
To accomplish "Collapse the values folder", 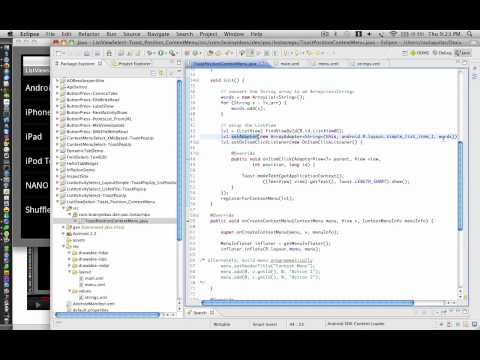I will tap(70, 291).
